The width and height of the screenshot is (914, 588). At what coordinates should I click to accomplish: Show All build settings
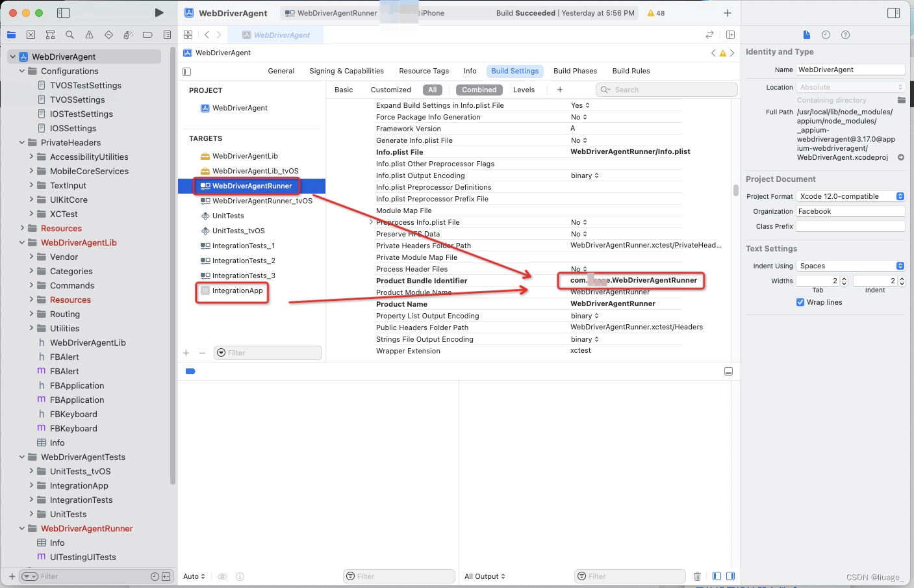pyautogui.click(x=433, y=90)
